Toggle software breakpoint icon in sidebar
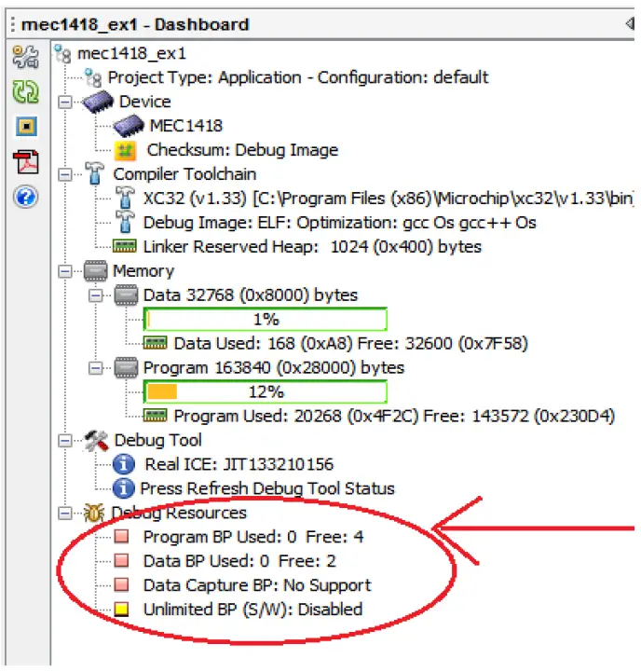Image resolution: width=641 pixels, height=672 pixels. (x=26, y=127)
